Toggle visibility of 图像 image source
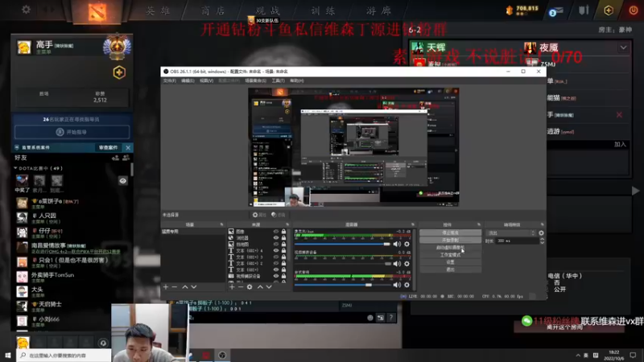This screenshot has width=644, height=362. [276, 232]
